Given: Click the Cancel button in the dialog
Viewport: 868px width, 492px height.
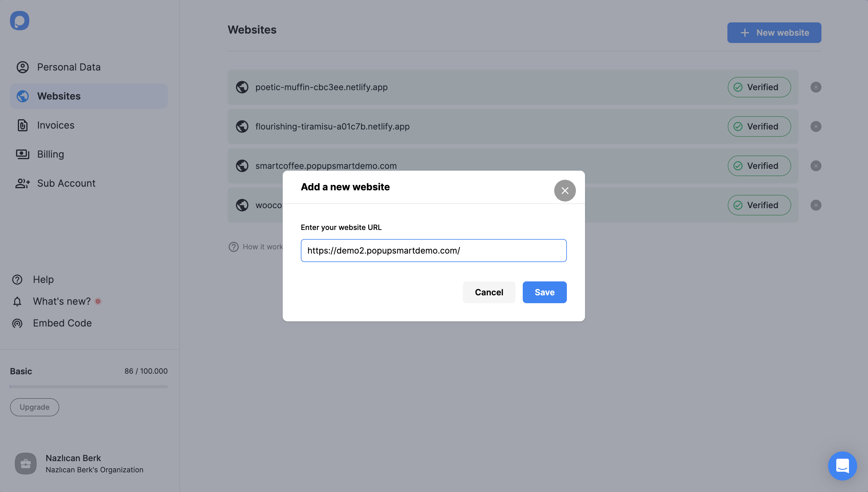Looking at the screenshot, I should 489,292.
